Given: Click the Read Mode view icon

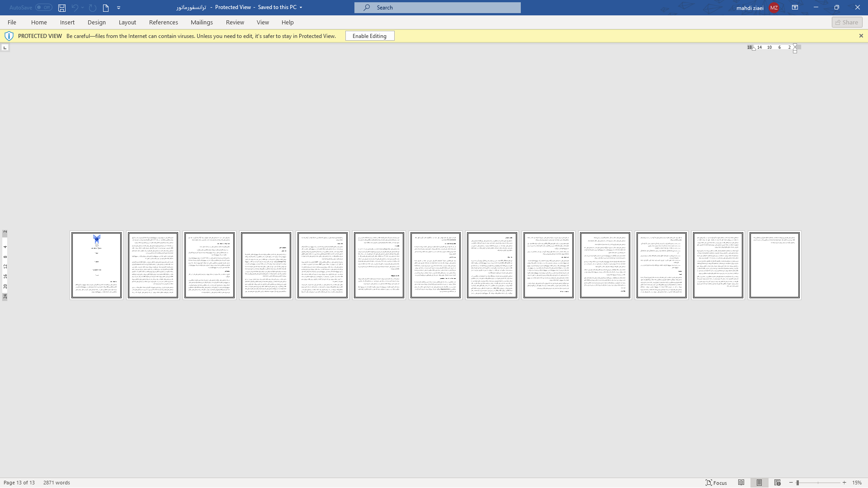Looking at the screenshot, I should click(x=741, y=483).
